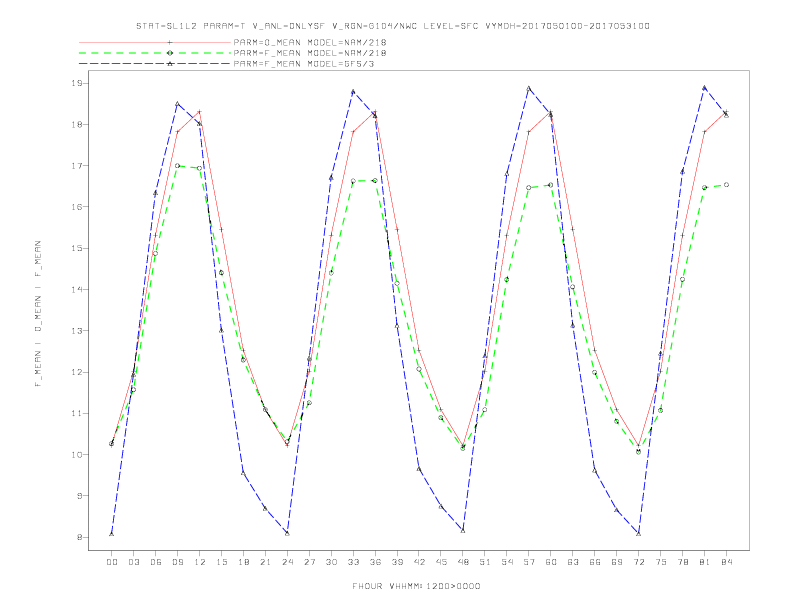This screenshot has width=792, height=612.
Task: Select legend entry PARM=F_MEAN MODEL=NAM/218
Action: pos(310,53)
